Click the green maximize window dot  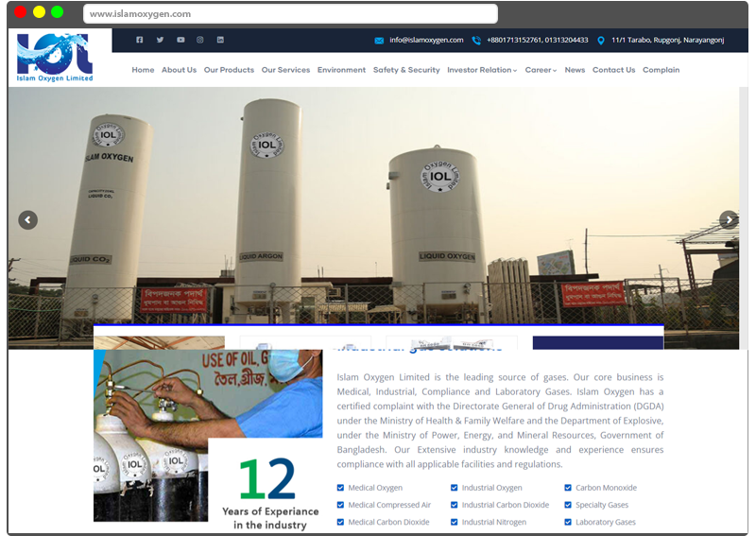[57, 12]
